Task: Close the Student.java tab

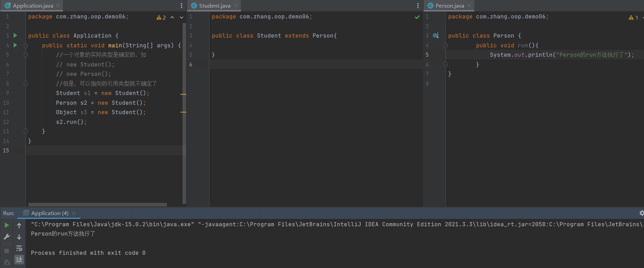Action: click(x=236, y=6)
